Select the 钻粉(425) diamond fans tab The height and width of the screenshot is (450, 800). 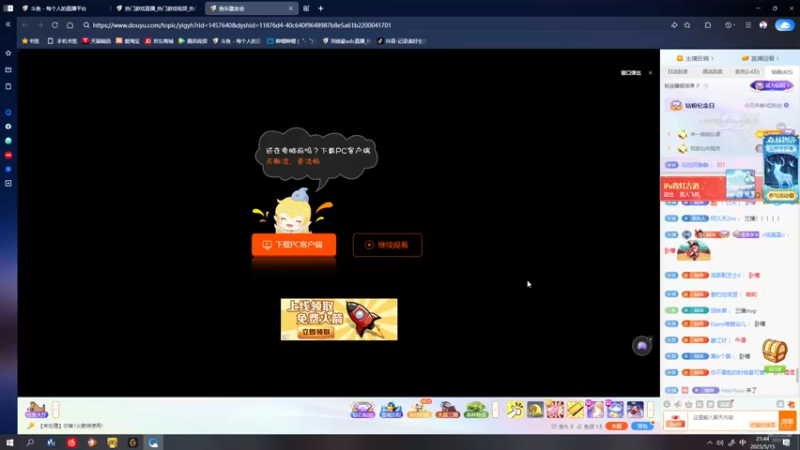coord(782,72)
